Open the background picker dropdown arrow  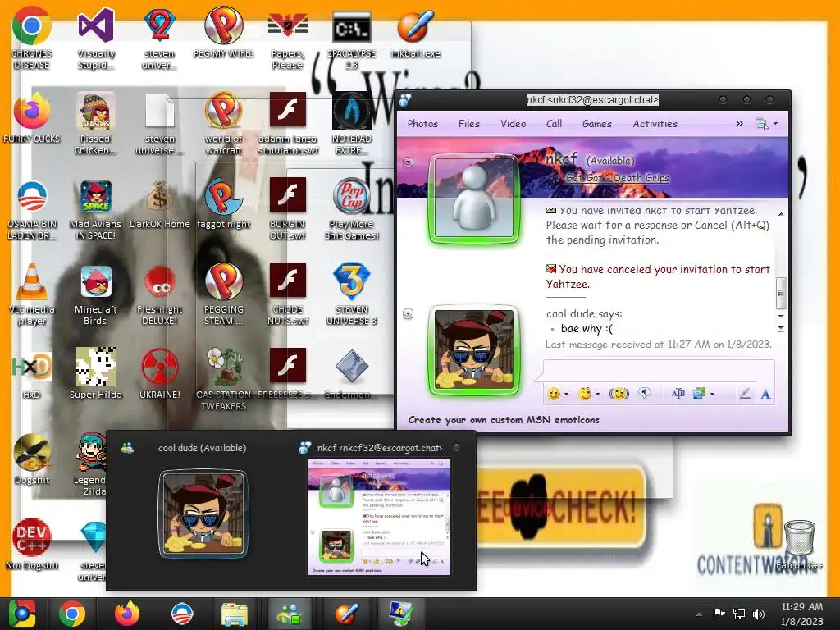tap(712, 395)
